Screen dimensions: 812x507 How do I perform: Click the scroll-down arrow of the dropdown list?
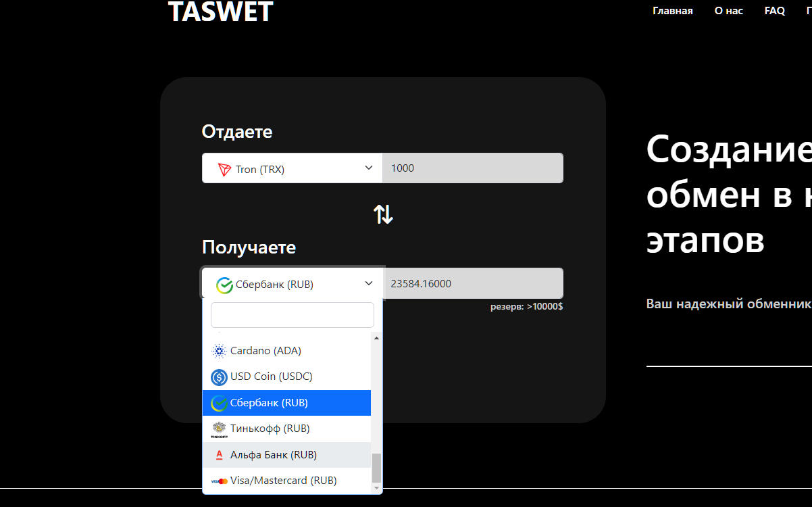tap(376, 489)
